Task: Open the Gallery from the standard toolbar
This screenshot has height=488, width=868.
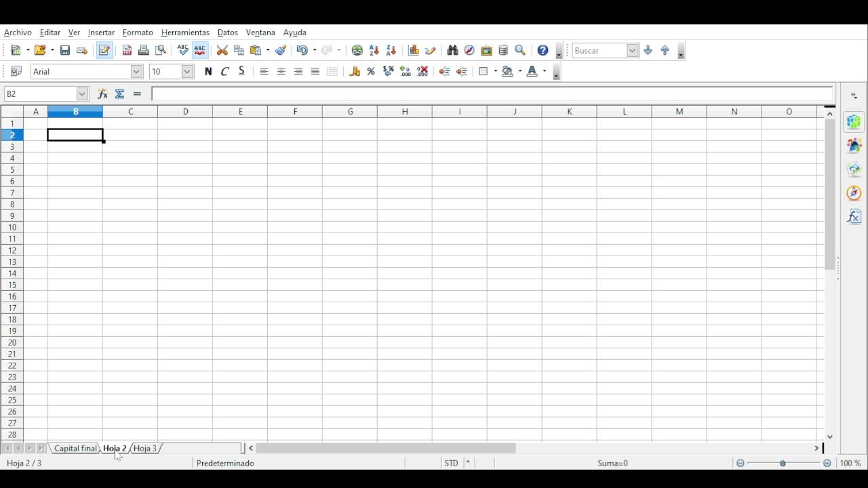Action: pyautogui.click(x=486, y=50)
